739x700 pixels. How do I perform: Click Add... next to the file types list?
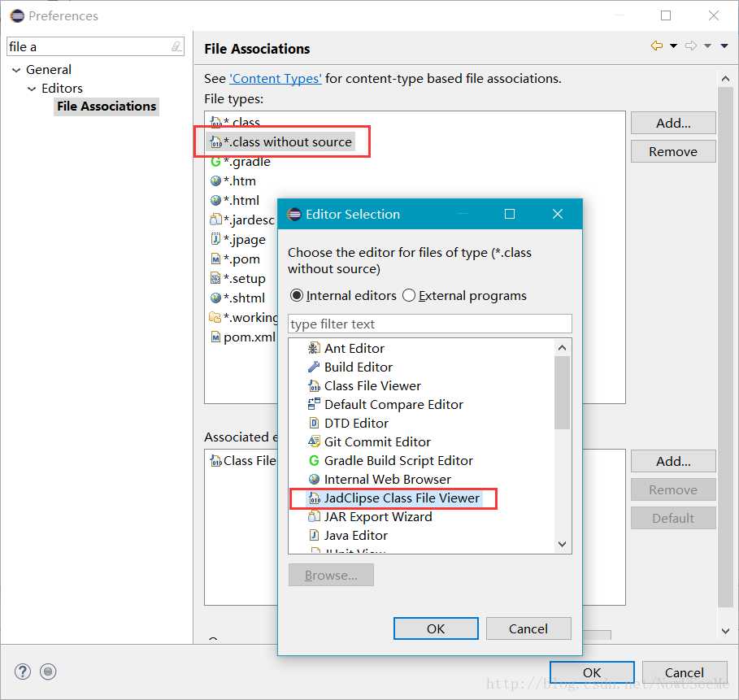tap(673, 123)
